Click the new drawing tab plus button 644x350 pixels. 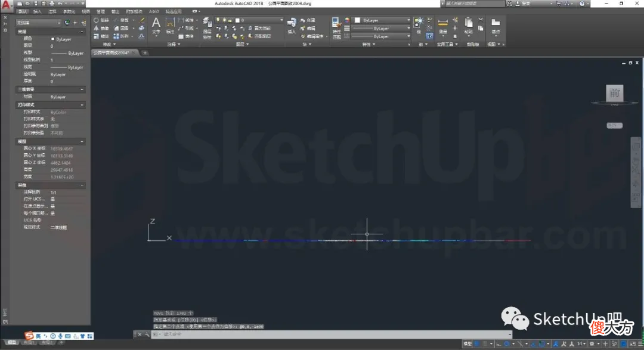pos(144,52)
